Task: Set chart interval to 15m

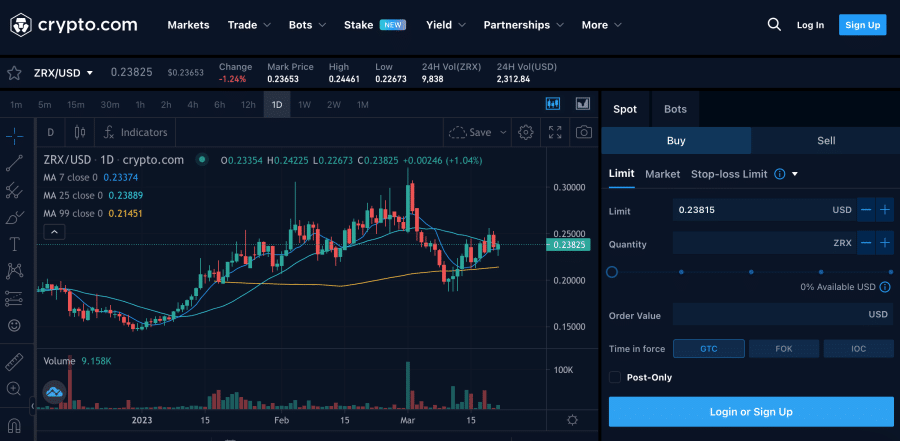Action: pyautogui.click(x=76, y=105)
